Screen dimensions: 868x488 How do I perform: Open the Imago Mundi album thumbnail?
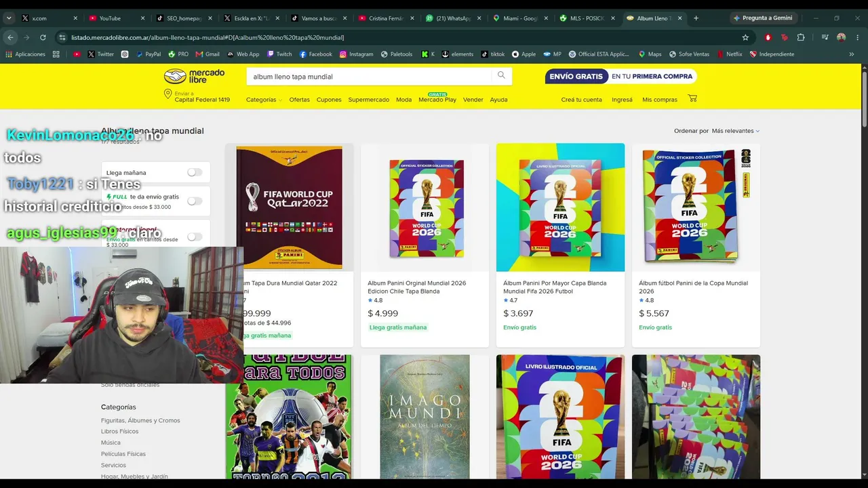(425, 417)
